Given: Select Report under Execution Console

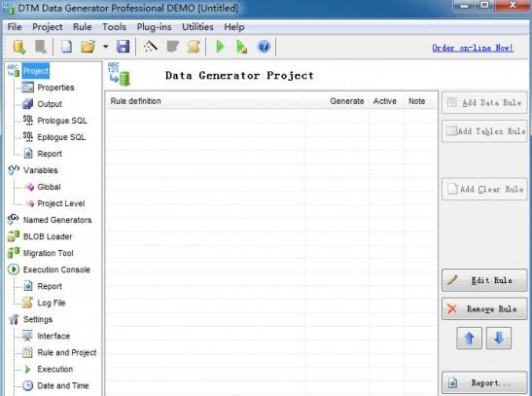Looking at the screenshot, I should [50, 286].
